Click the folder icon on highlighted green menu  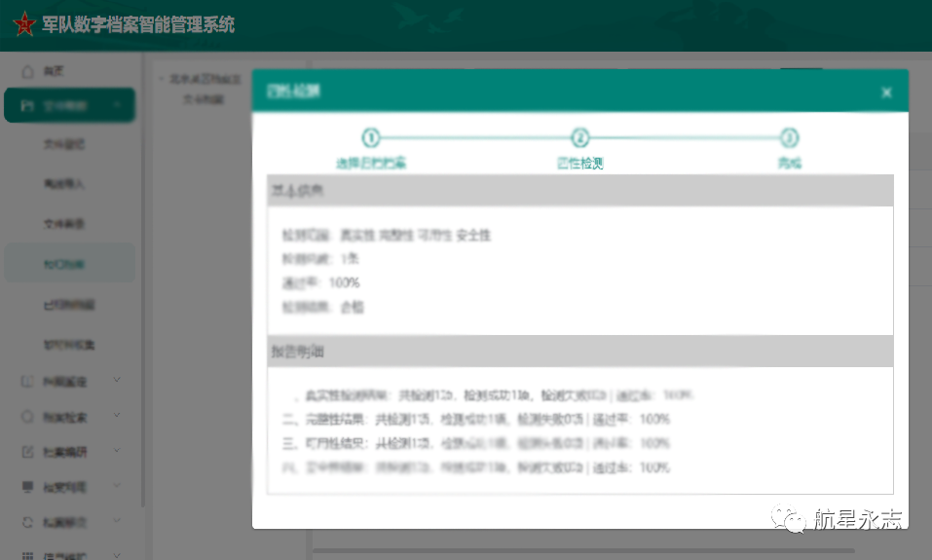27,106
